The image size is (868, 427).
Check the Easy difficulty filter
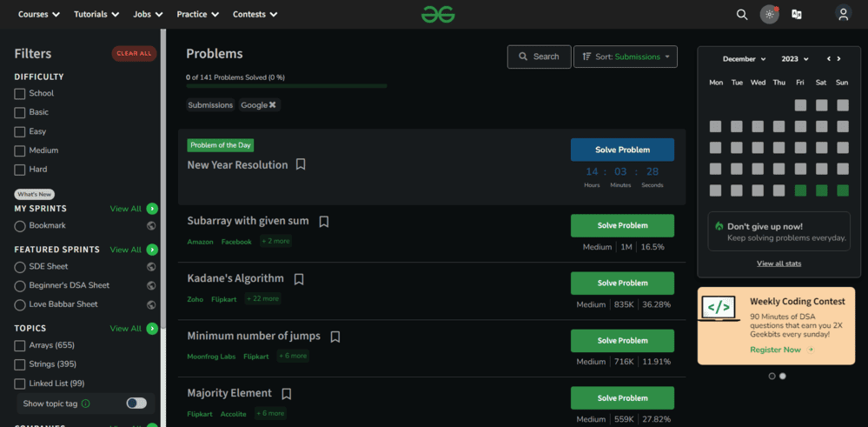pyautogui.click(x=20, y=132)
